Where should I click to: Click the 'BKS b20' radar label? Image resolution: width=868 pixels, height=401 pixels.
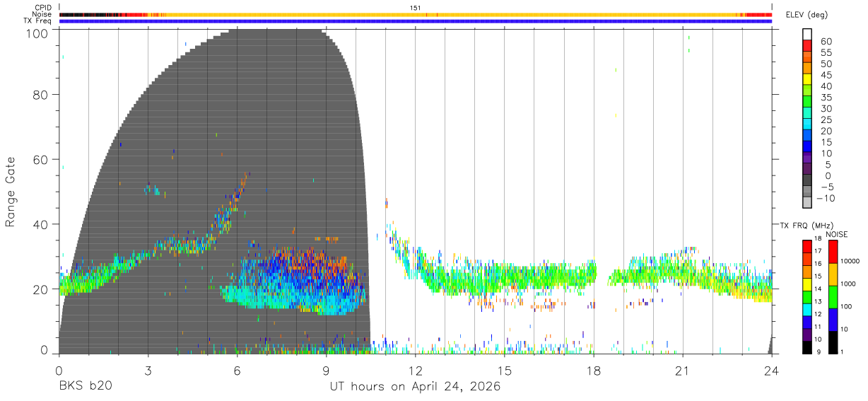coord(86,386)
